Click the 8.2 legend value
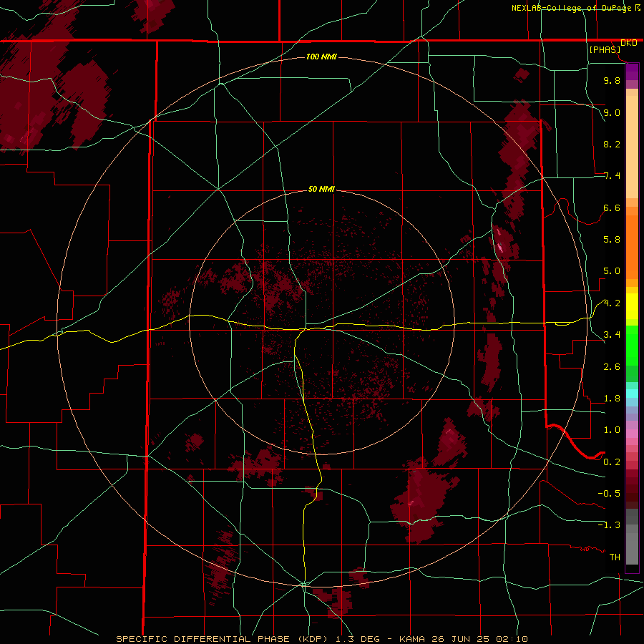The image size is (644, 644). click(612, 144)
